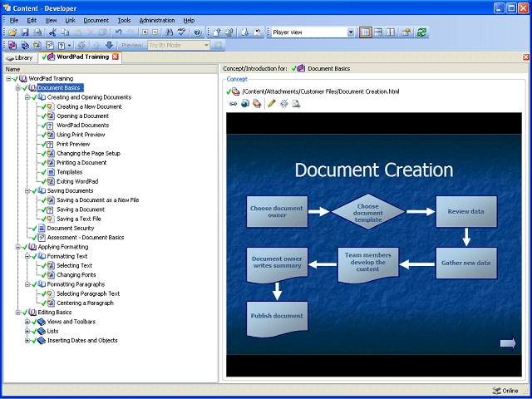Click the blue Help question mark icon

(x=197, y=32)
